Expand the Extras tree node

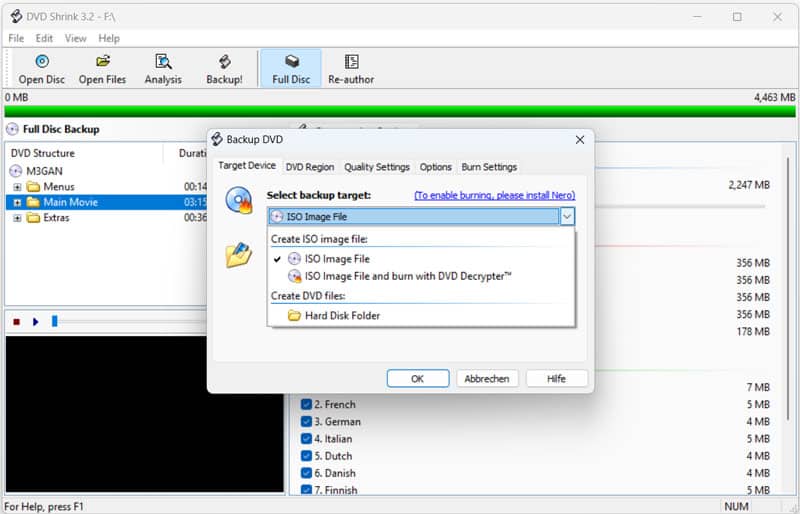point(17,218)
